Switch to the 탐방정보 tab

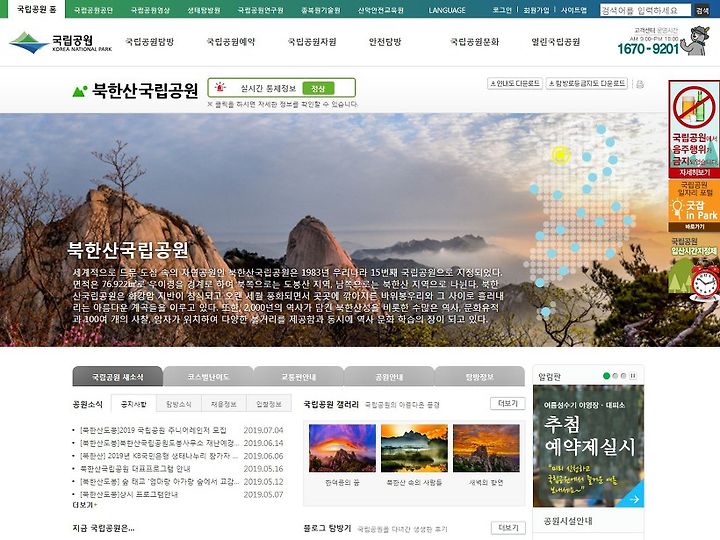point(479,377)
